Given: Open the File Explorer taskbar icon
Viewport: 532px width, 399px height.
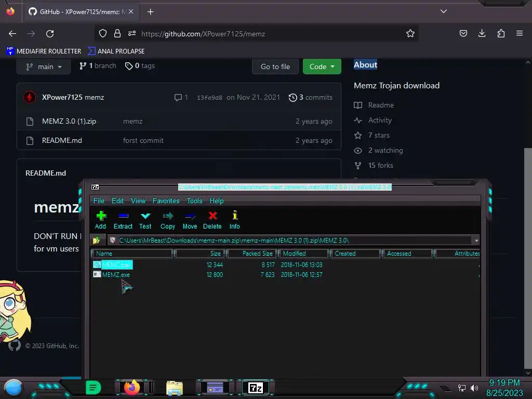Looking at the screenshot, I should pyautogui.click(x=175, y=388).
